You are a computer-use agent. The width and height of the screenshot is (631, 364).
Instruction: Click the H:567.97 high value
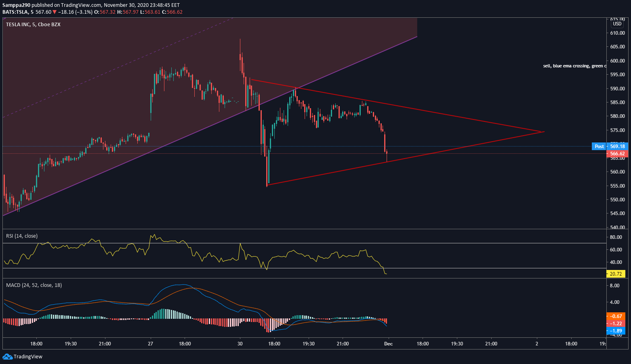click(128, 12)
